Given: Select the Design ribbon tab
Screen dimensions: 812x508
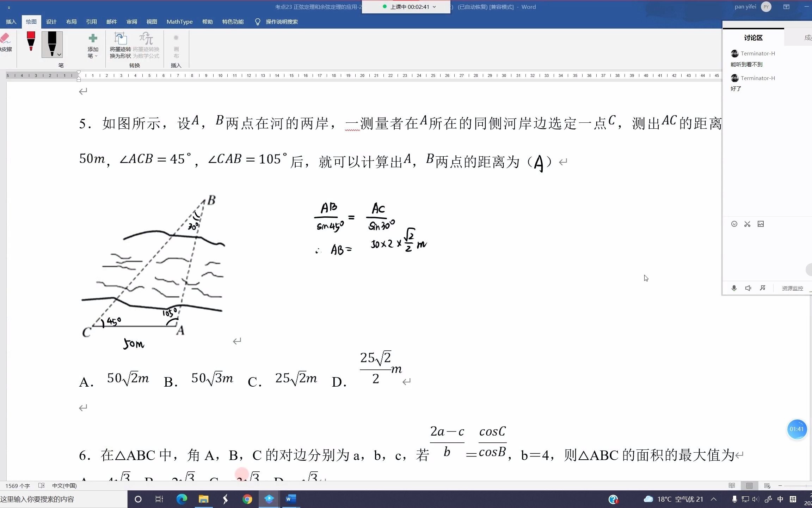Looking at the screenshot, I should coord(51,22).
